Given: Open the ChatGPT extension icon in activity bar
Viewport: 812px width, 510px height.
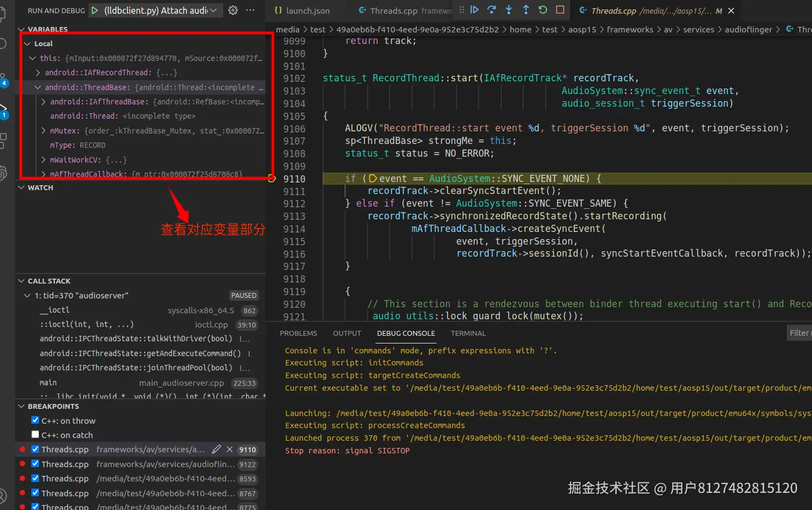Looking at the screenshot, I should [x=3, y=173].
